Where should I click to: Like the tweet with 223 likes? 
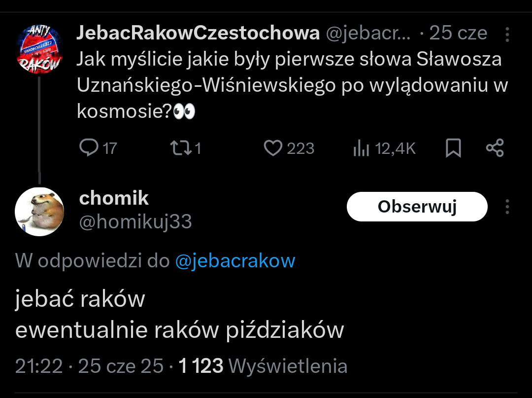tap(273, 148)
